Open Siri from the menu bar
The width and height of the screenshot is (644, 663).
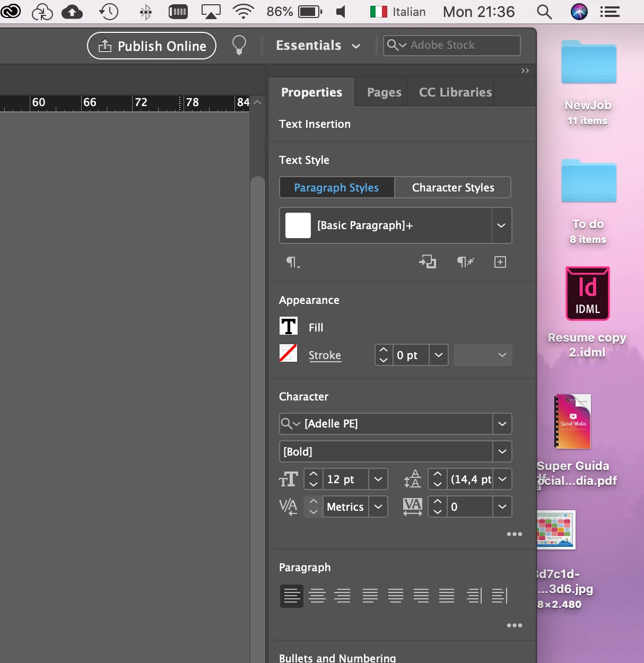(579, 12)
